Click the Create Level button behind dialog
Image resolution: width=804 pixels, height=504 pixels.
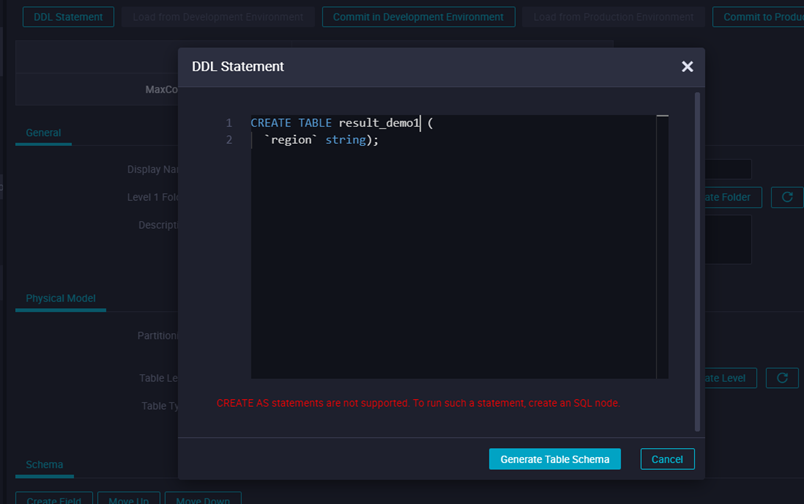[x=731, y=378]
